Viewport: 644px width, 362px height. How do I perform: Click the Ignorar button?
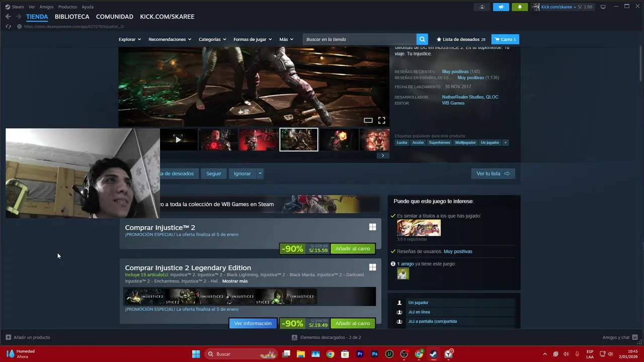pos(242,173)
